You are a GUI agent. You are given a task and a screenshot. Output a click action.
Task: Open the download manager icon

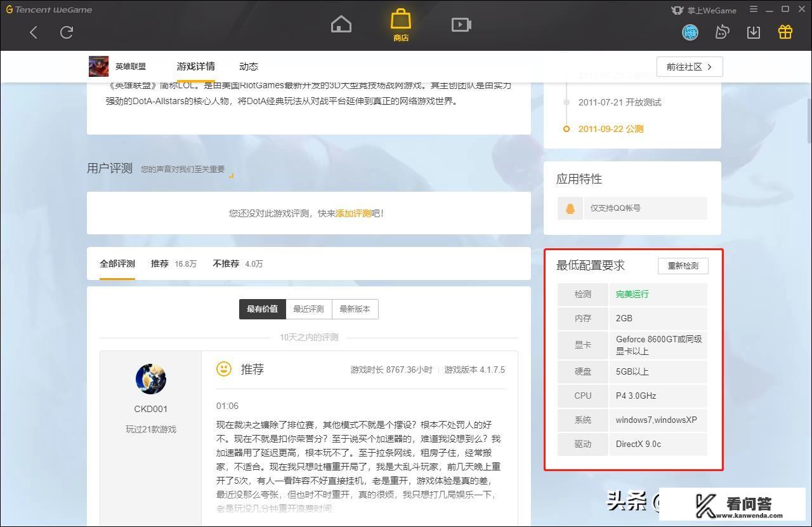754,32
